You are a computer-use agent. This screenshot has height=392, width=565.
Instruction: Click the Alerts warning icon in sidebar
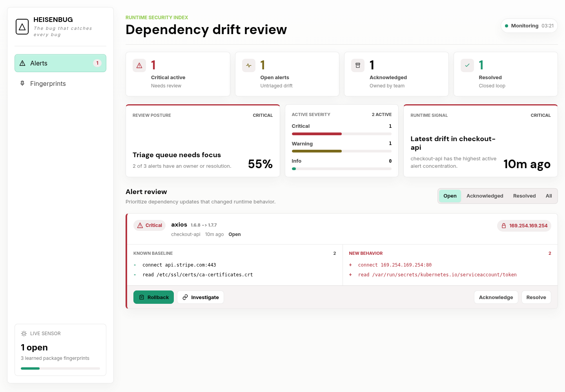[22, 63]
